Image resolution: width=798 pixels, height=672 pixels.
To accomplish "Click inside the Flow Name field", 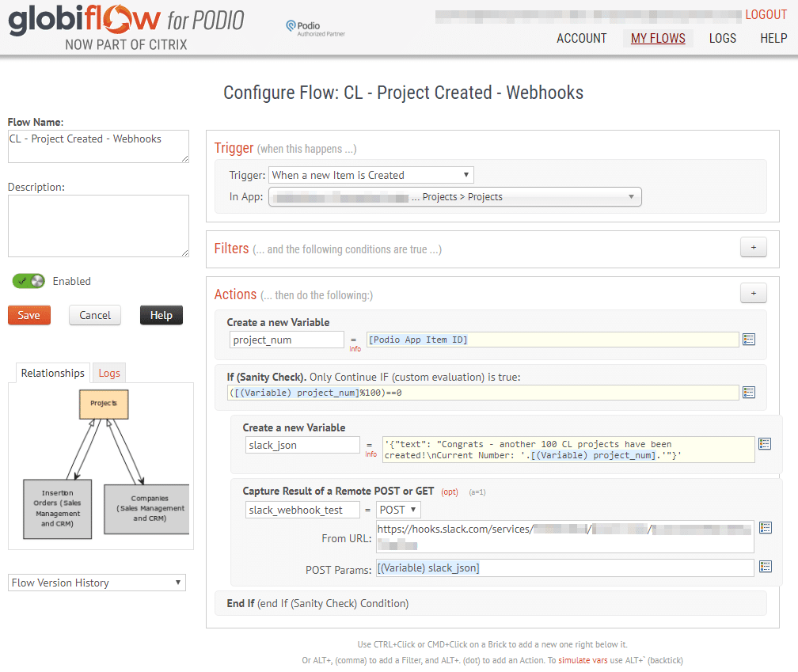I will coord(97,146).
